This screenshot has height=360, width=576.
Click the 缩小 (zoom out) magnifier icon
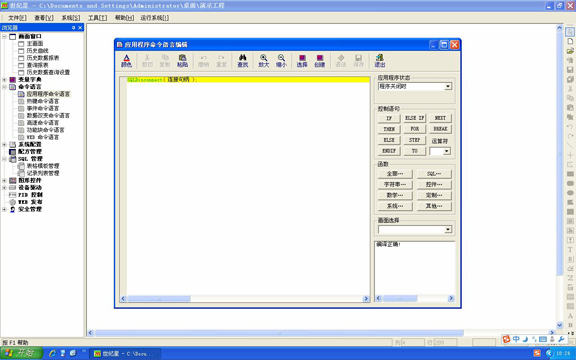(281, 61)
